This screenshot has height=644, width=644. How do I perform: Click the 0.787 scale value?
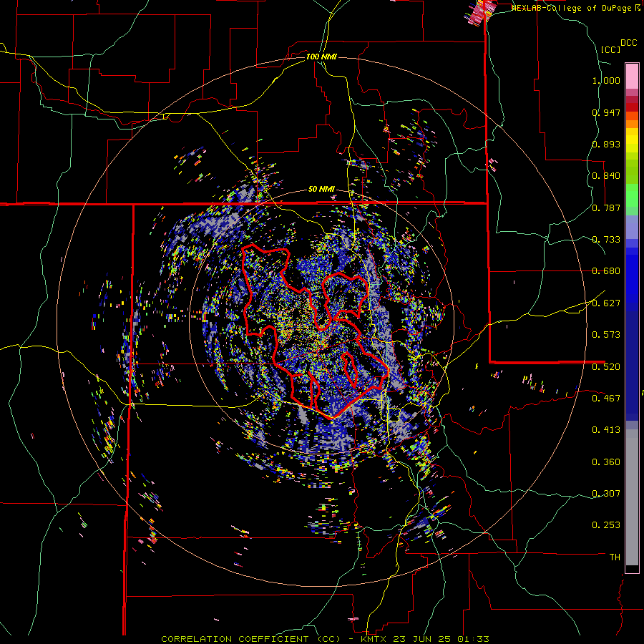606,208
